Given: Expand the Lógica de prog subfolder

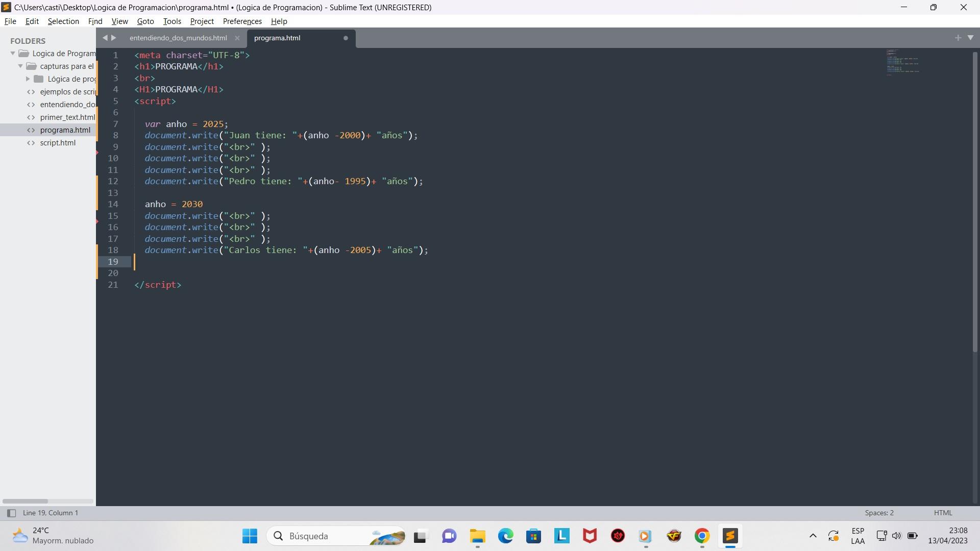Looking at the screenshot, I should point(28,79).
